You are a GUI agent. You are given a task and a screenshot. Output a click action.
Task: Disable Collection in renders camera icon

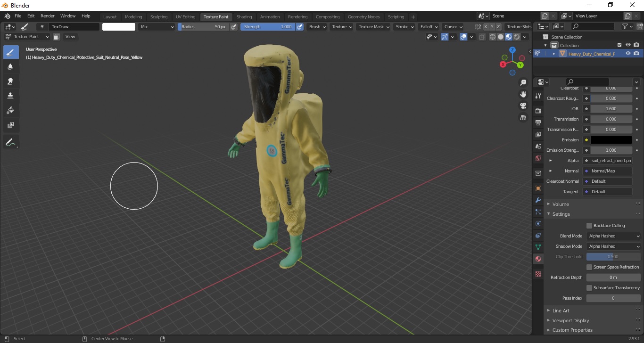click(636, 45)
